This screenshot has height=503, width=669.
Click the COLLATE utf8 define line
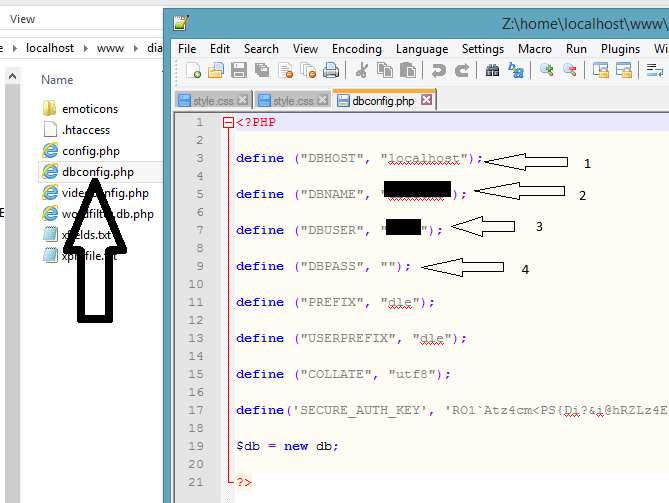click(x=343, y=375)
